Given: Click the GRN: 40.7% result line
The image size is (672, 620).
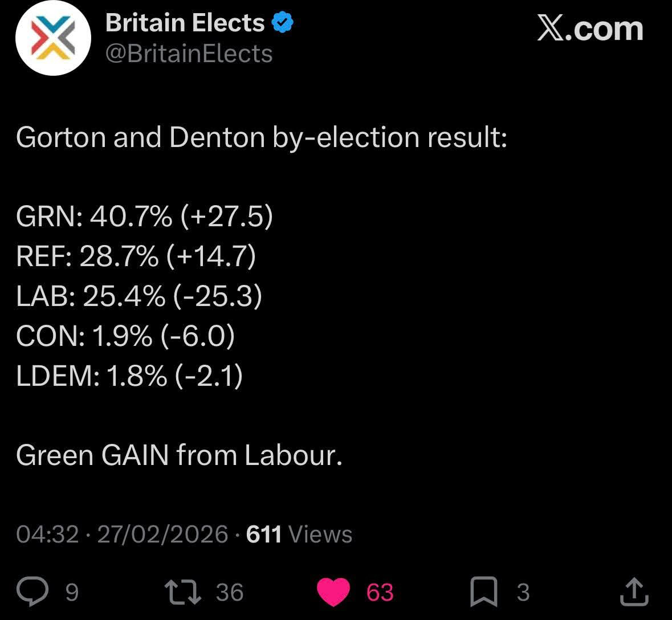Looking at the screenshot, I should coord(144,217).
